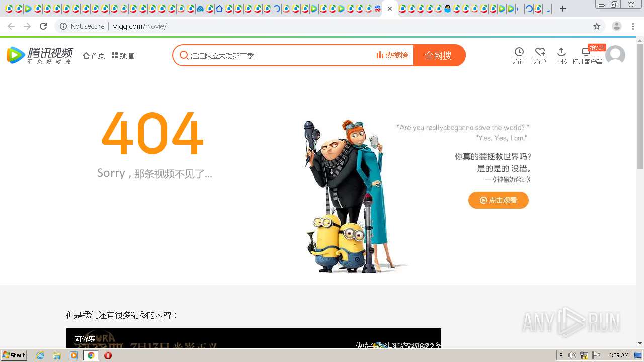Open the Chrome three-dot menu
The height and width of the screenshot is (362, 644).
tap(633, 26)
